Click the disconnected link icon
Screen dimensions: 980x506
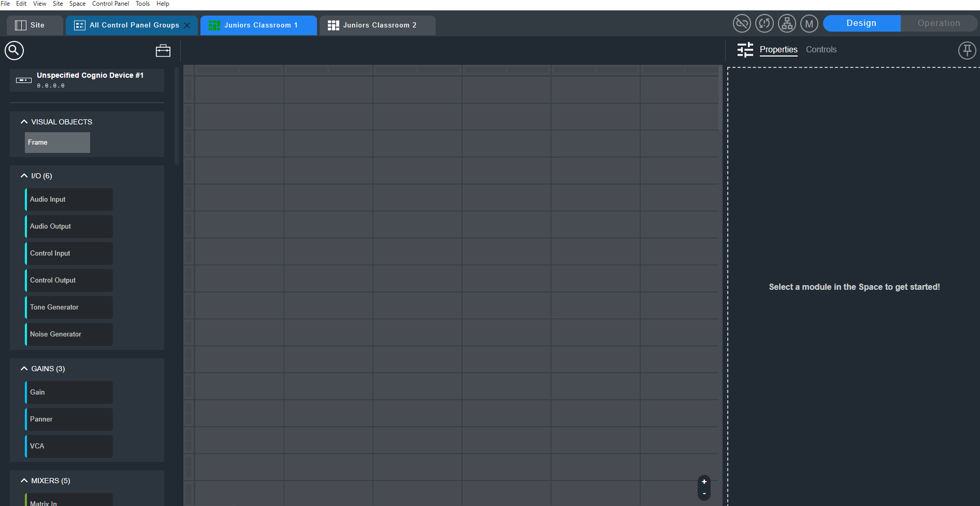tap(742, 23)
